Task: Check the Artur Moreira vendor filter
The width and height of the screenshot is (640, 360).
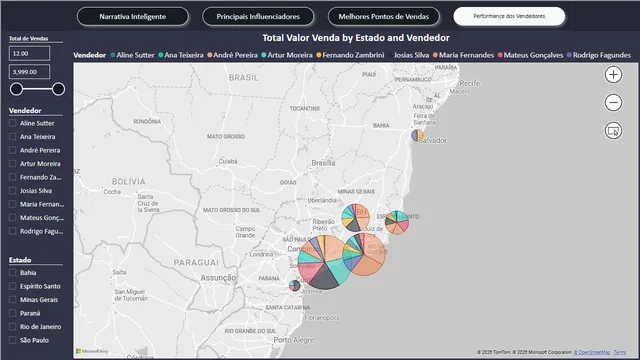Action: pyautogui.click(x=13, y=164)
